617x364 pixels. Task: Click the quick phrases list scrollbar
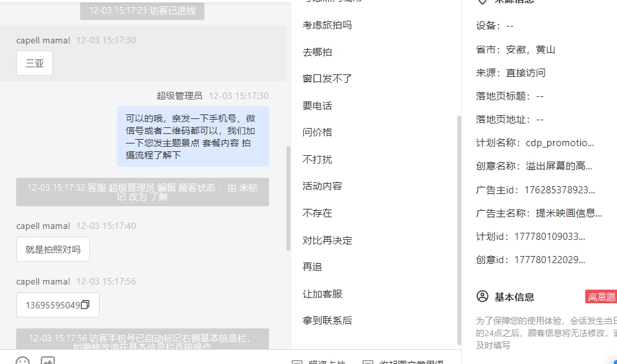click(459, 230)
